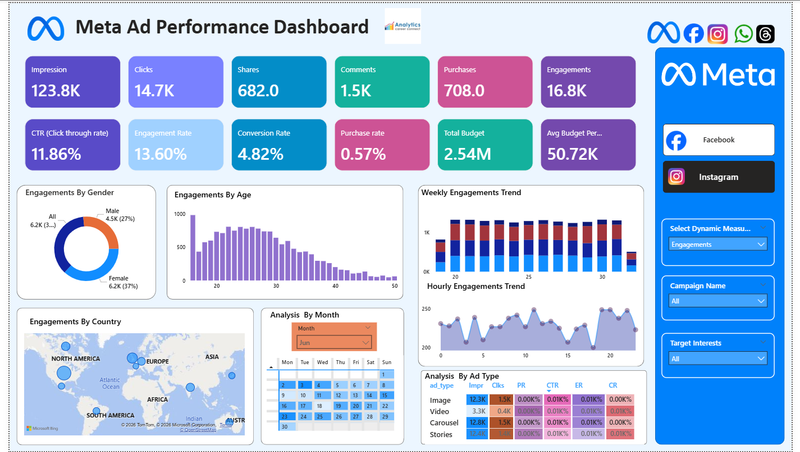Image resolution: width=800 pixels, height=452 pixels.
Task: Filter by the Instagram button
Action: tap(718, 177)
